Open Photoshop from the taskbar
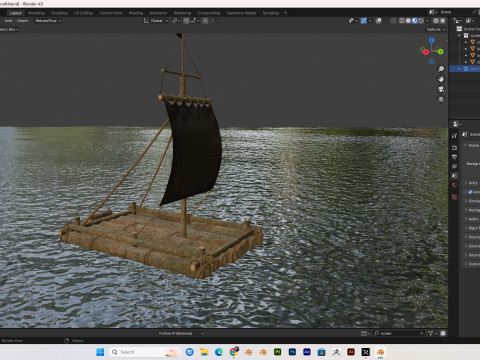This screenshot has width=480, height=360. (292, 352)
